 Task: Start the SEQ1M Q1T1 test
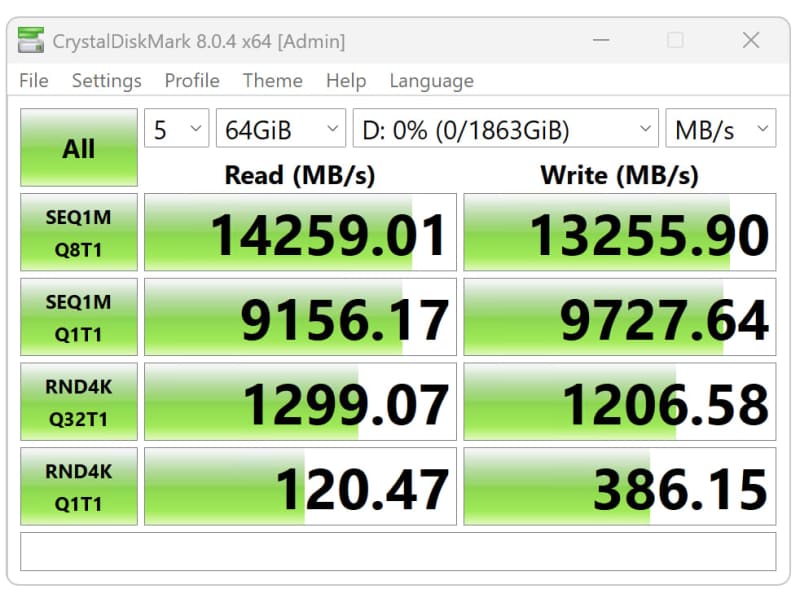pyautogui.click(x=79, y=317)
